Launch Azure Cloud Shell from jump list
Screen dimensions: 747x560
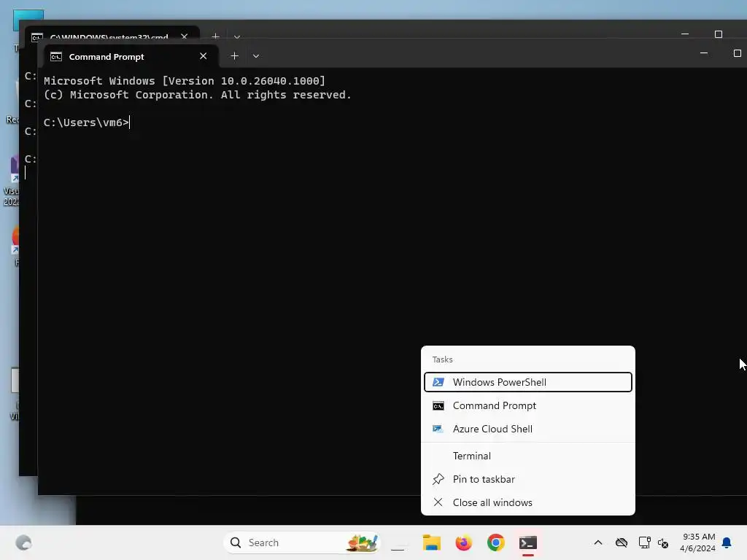[528, 429]
